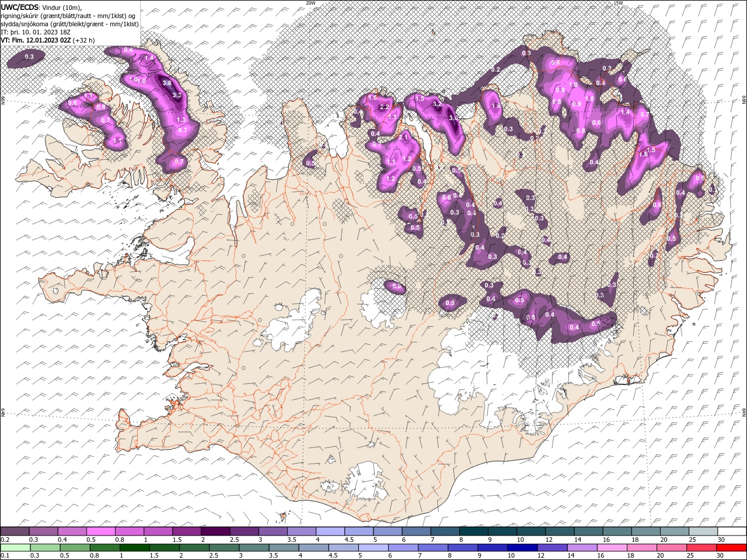Screen dimensions: 747x560
Task: Click the 'slydda/snjókoma' legend description line
Action: pyautogui.click(x=70, y=24)
